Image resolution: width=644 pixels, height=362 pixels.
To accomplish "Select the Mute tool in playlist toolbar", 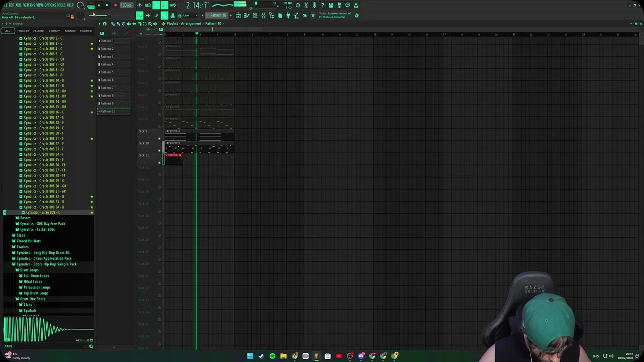I will click(128, 24).
